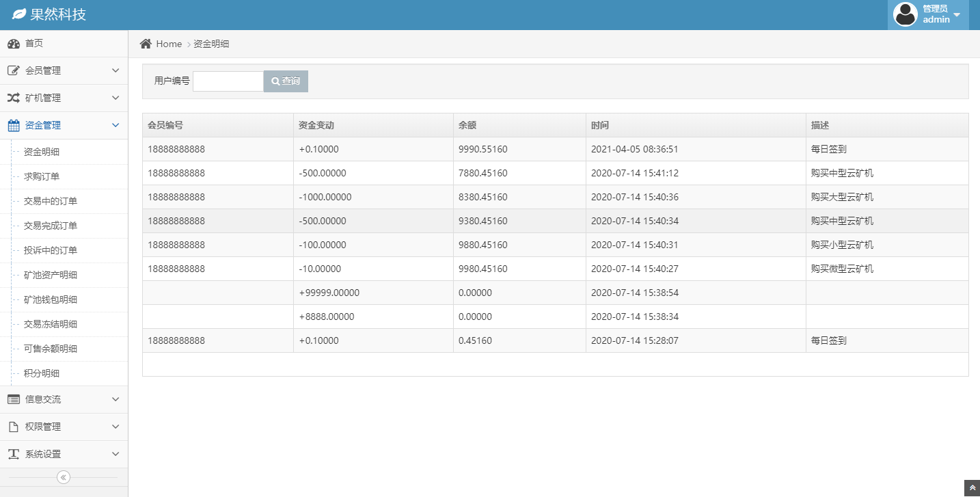Focus the 用户编号 input field
980x497 pixels.
228,81
